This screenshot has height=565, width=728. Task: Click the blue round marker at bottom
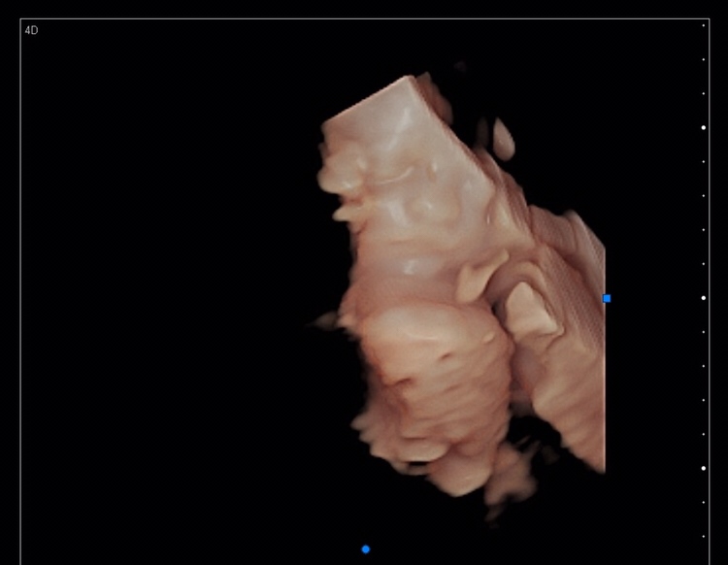tap(366, 549)
